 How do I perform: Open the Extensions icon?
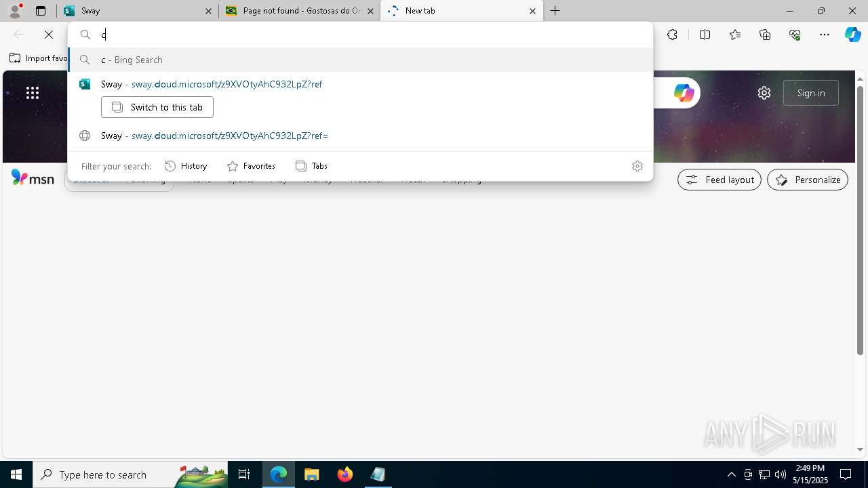coord(672,35)
